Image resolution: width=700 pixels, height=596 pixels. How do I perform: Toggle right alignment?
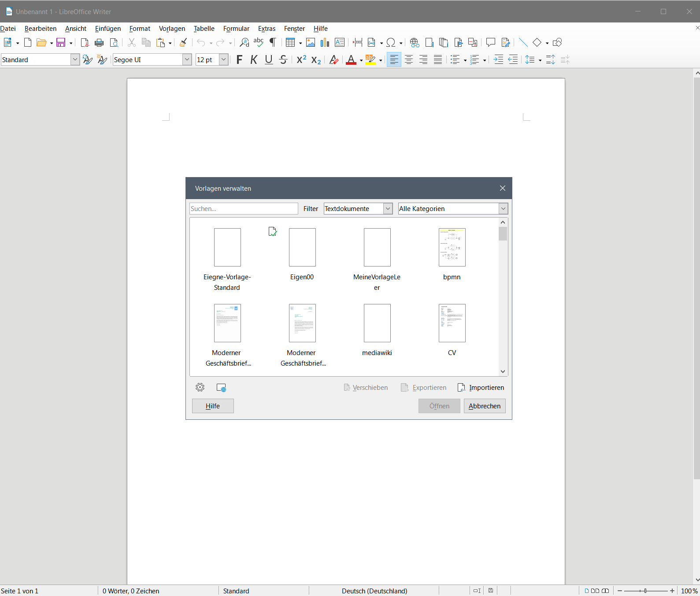pos(423,60)
